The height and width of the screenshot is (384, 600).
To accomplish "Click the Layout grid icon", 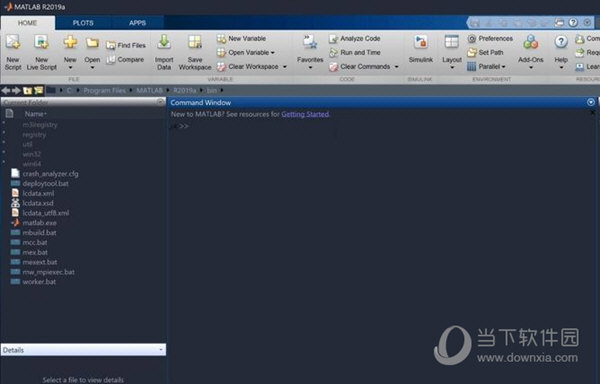I will (x=452, y=42).
